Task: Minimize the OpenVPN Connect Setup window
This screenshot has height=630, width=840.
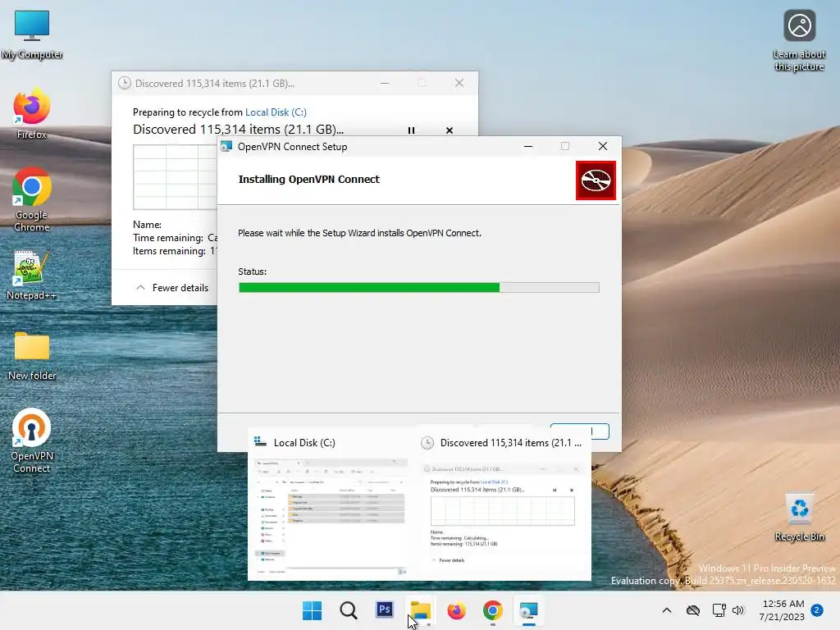Action: [x=528, y=146]
